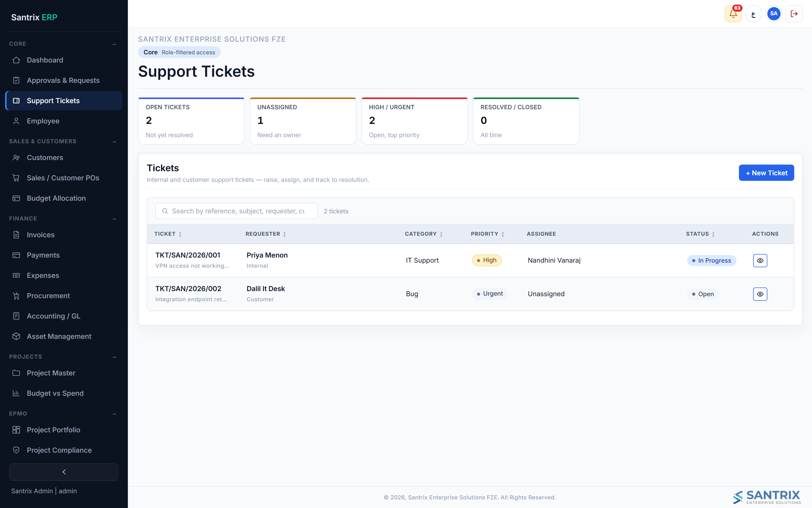
Task: Click the Dashboard home icon
Action: [16, 60]
